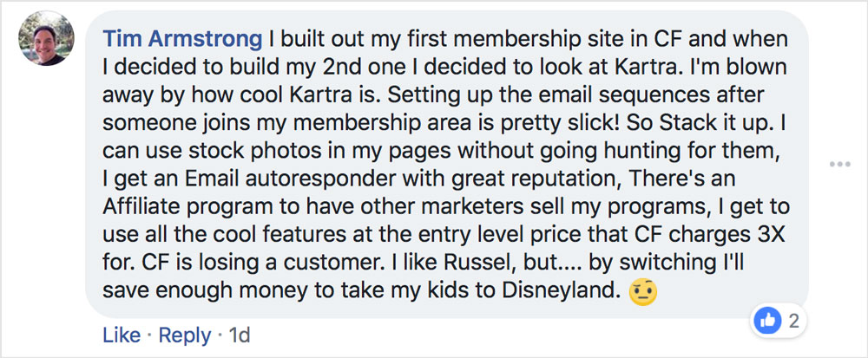Click the blue thumbs-up reaction icon
This screenshot has width=868, height=358.
pos(768,322)
